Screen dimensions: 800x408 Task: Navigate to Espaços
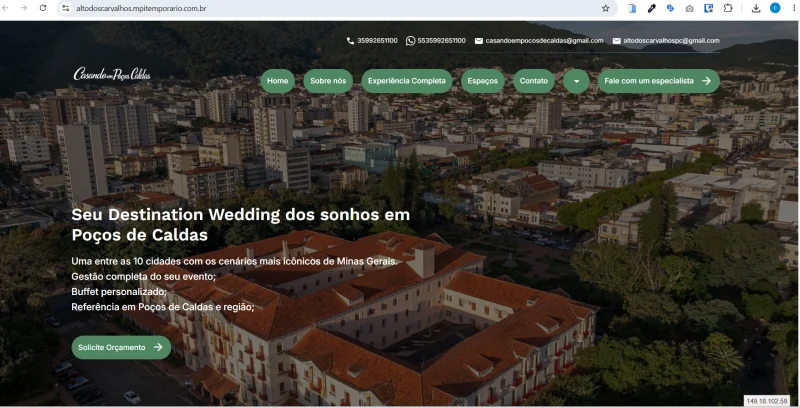coord(483,81)
